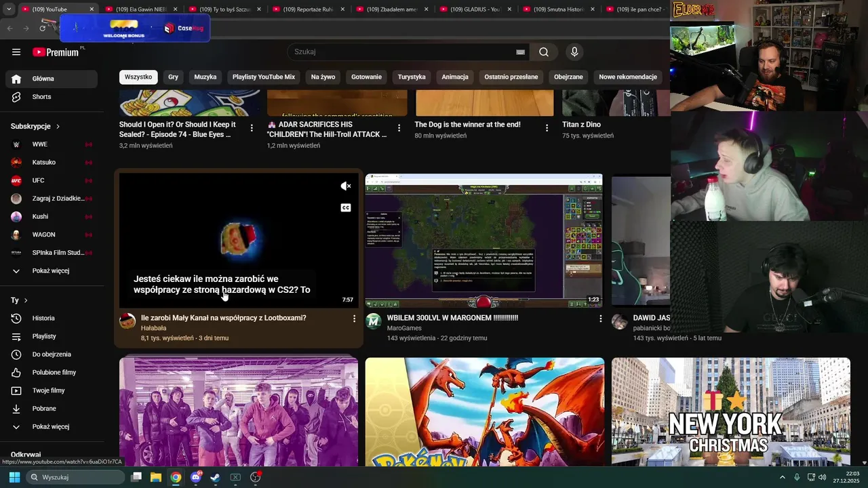Image resolution: width=868 pixels, height=488 pixels.
Task: Open the YouTube Premium logo home link
Action: [x=56, y=52]
